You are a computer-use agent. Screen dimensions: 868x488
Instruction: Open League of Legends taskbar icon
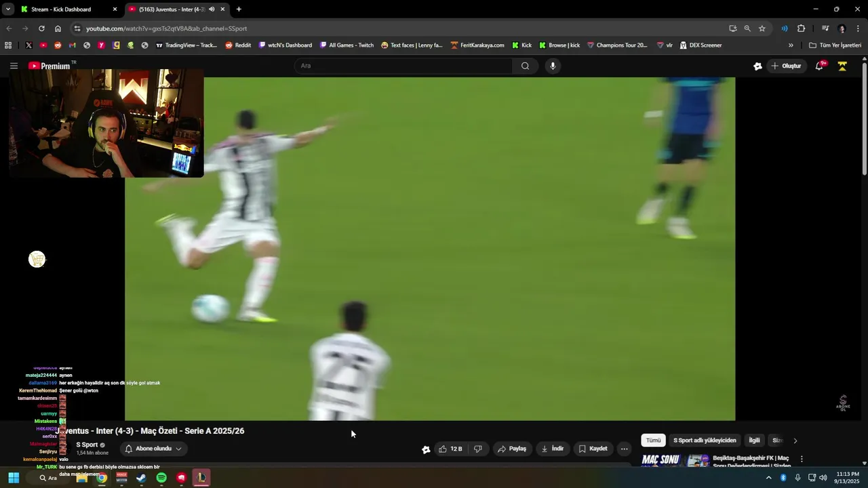(201, 478)
